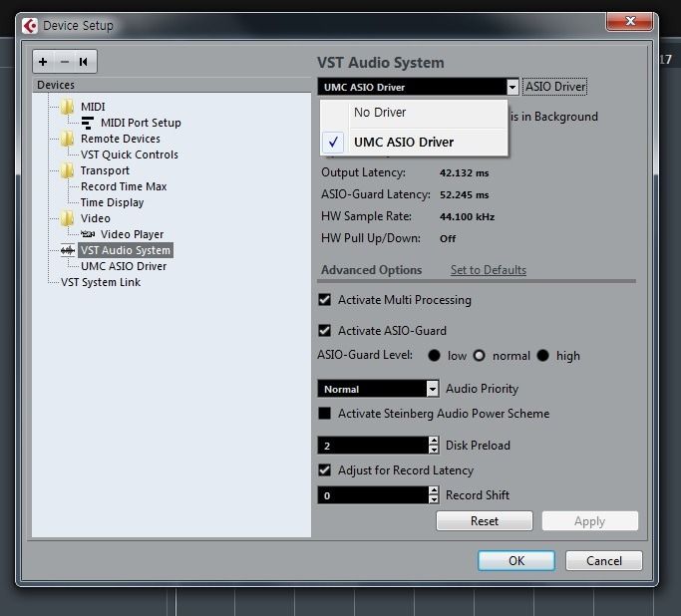Select Remote Devices tree entry

point(121,139)
